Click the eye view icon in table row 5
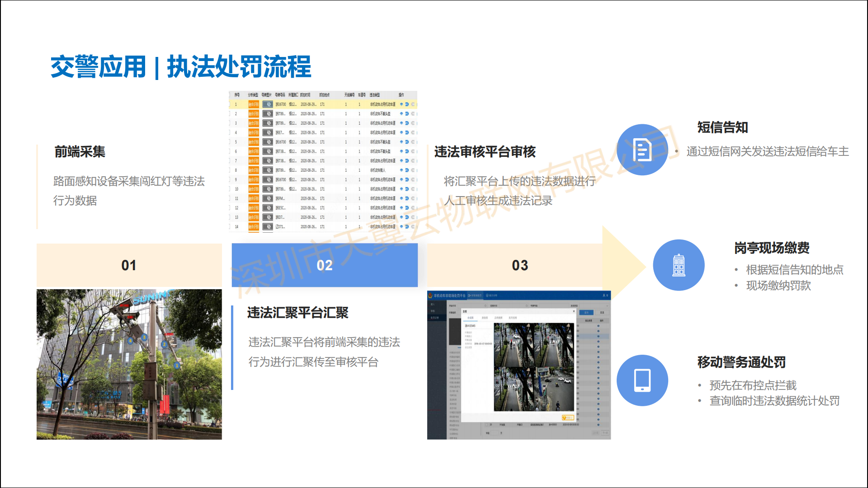 coord(401,142)
